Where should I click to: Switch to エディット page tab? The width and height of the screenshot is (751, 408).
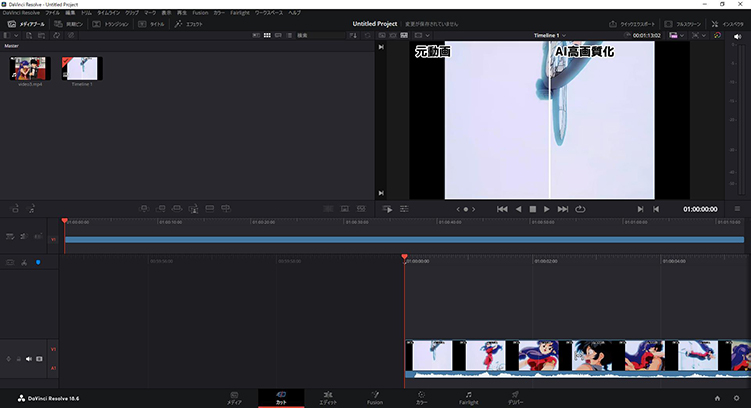[x=328, y=398]
